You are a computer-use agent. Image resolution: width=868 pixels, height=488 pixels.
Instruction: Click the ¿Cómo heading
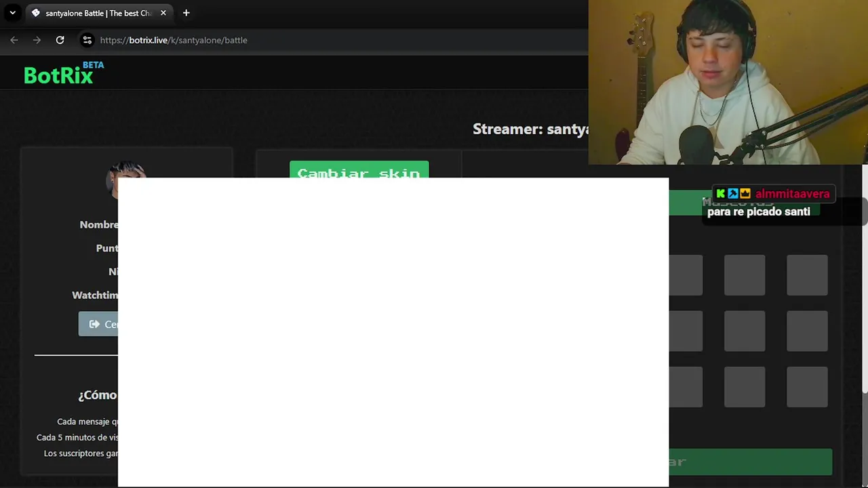tap(98, 395)
